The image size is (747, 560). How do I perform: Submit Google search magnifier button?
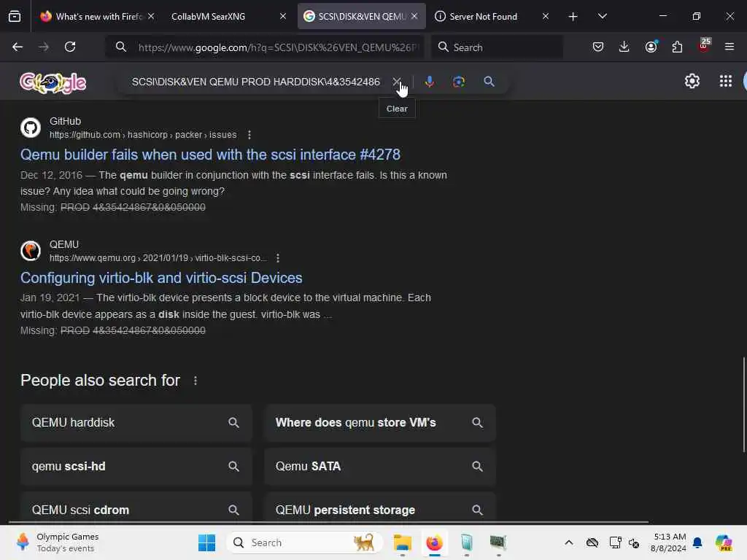pos(489,82)
